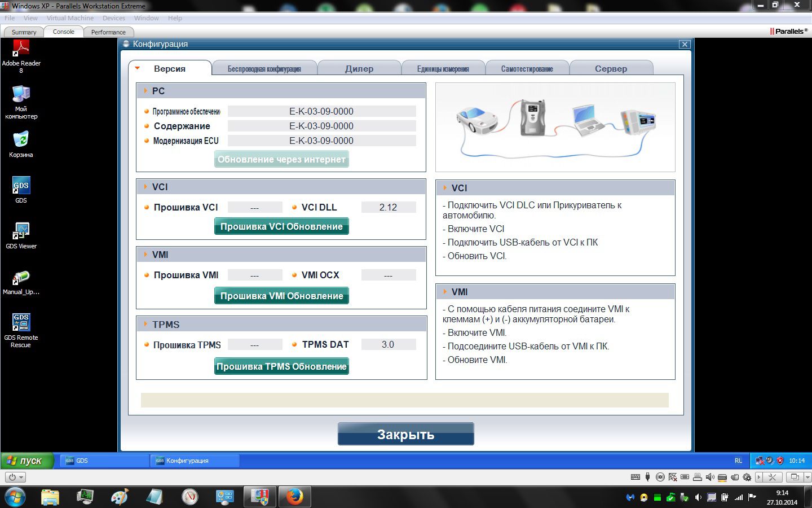Click the XP tray security shield alert icon

point(780,461)
